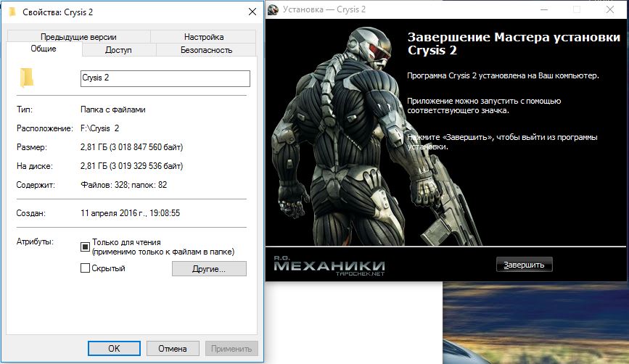Viewport: 629px width, 364px height.
Task: Click the installer title bar Crysis icon
Action: 274,9
